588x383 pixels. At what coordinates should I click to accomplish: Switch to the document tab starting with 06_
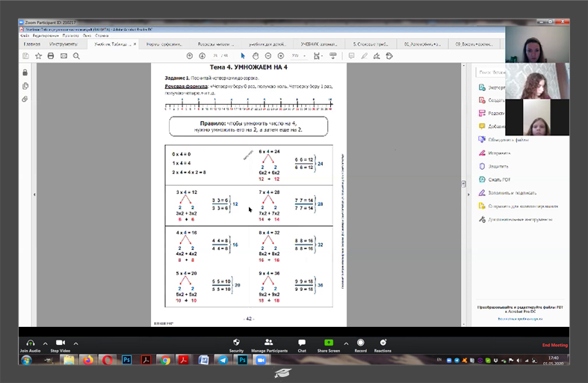[x=422, y=44]
